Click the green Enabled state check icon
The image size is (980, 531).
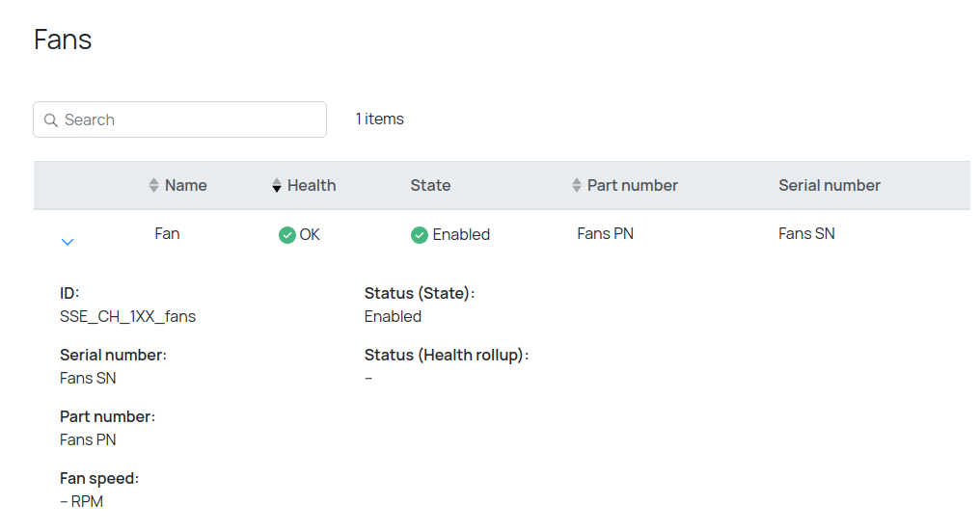pos(419,235)
